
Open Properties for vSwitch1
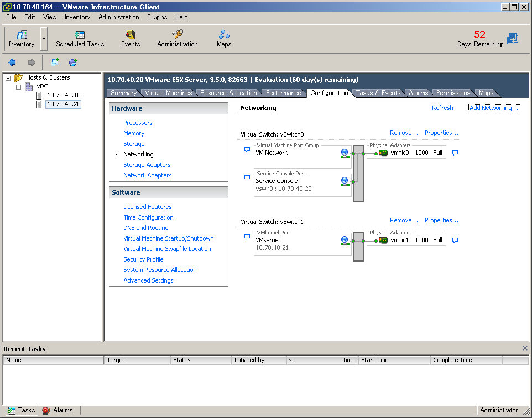pyautogui.click(x=441, y=220)
